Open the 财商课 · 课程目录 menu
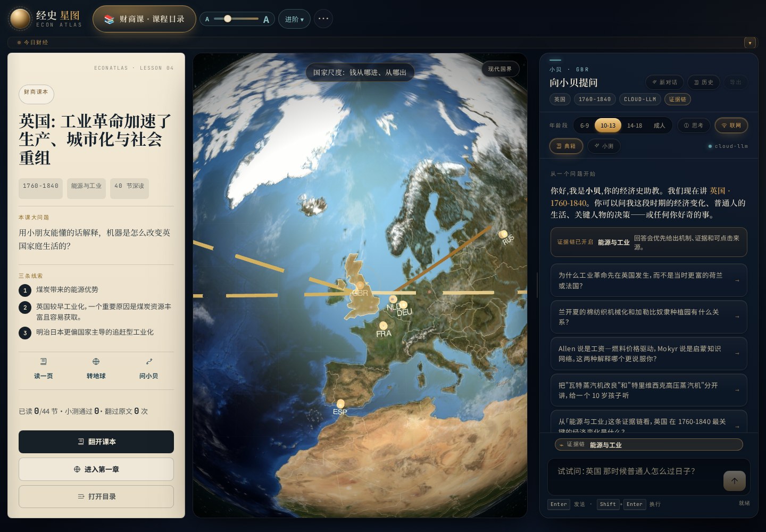 pos(145,19)
